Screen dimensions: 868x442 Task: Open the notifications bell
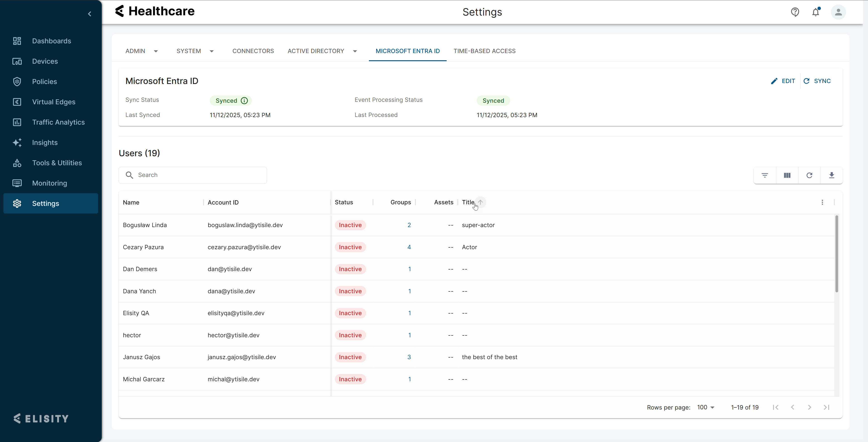pyautogui.click(x=815, y=12)
